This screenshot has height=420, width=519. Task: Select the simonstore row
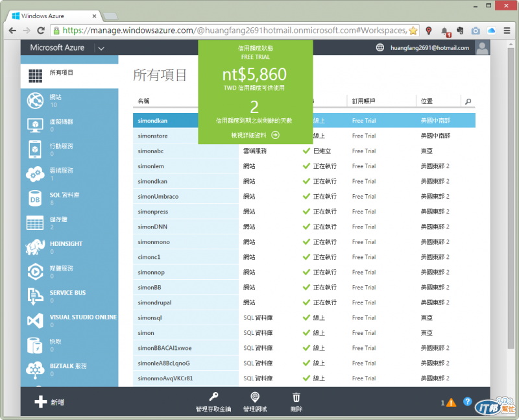[x=304, y=136]
